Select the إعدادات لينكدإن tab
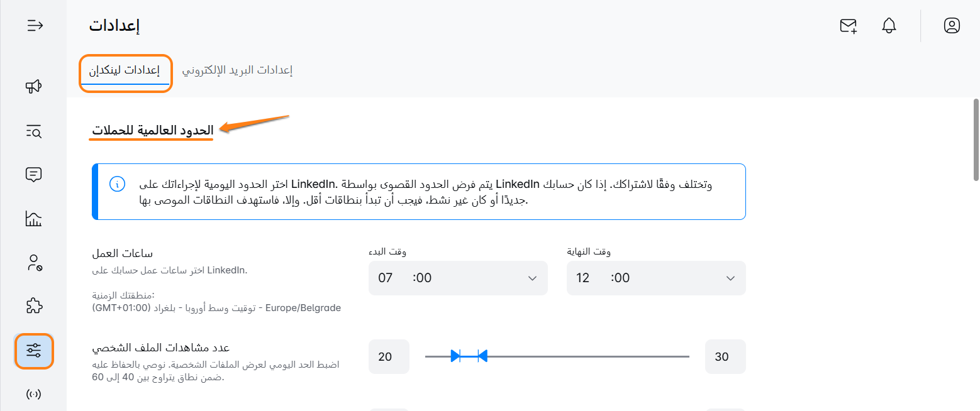Viewport: 980px width, 411px height. (x=125, y=70)
